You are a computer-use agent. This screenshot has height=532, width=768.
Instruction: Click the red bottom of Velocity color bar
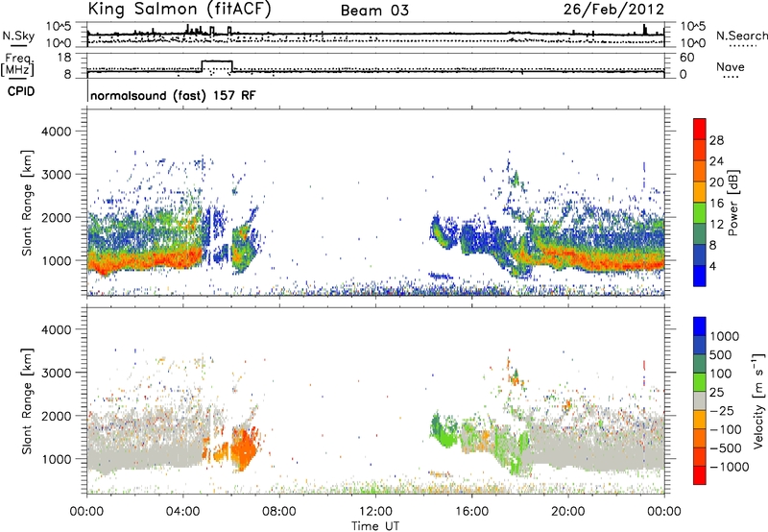click(x=700, y=475)
